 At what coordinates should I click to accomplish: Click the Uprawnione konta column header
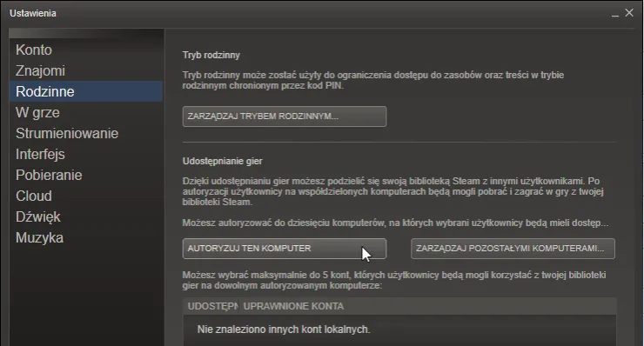coord(427,306)
